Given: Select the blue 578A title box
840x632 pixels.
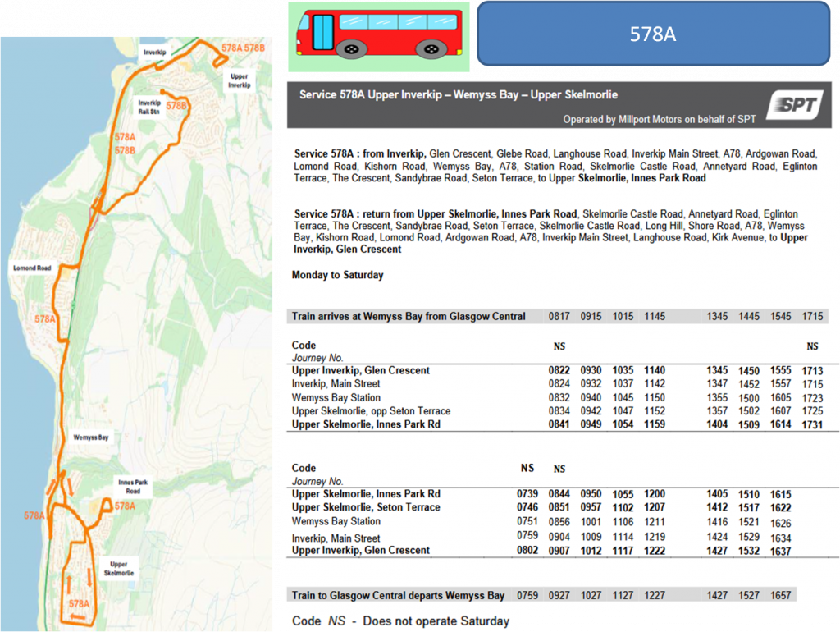Looking at the screenshot, I should pyautogui.click(x=654, y=34).
